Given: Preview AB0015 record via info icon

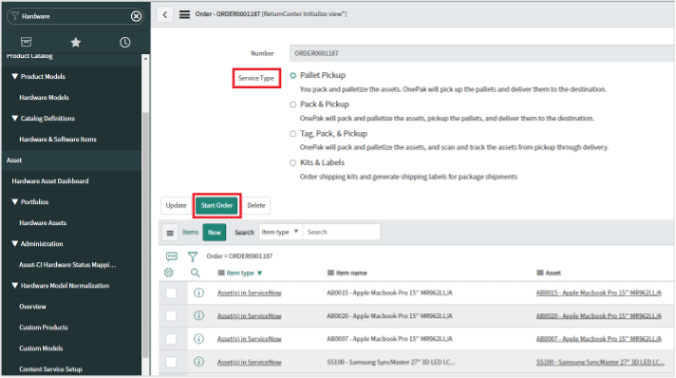Looking at the screenshot, I should click(x=199, y=293).
